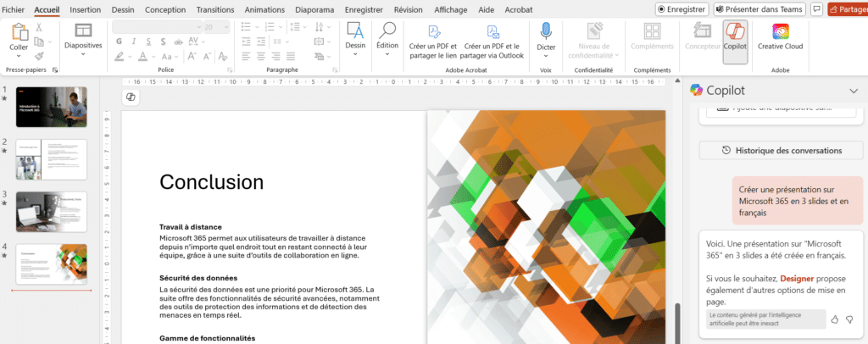Image resolution: width=868 pixels, height=344 pixels.
Task: Click the Copy icon in Presse-papiers
Action: (x=39, y=42)
